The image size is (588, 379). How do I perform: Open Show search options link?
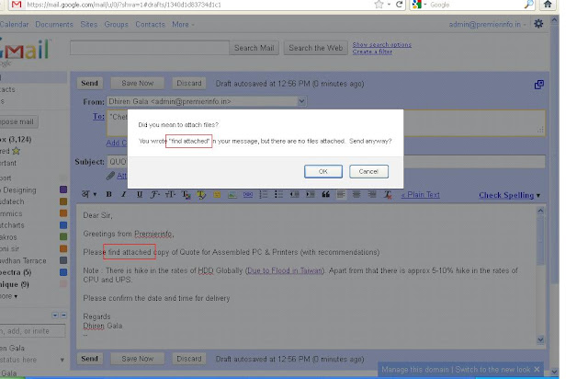[382, 44]
